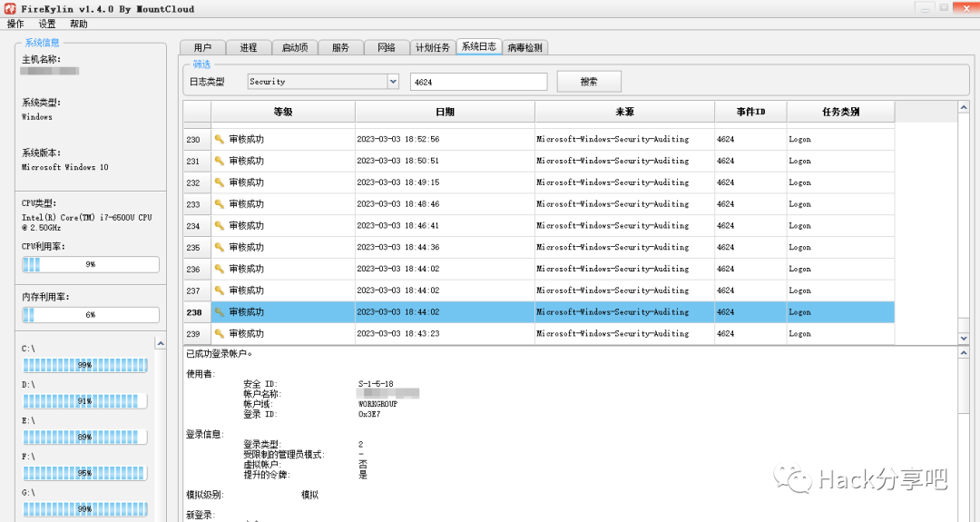The height and width of the screenshot is (522, 980).
Task: Switch to the 计划任务 tab
Action: coord(433,47)
